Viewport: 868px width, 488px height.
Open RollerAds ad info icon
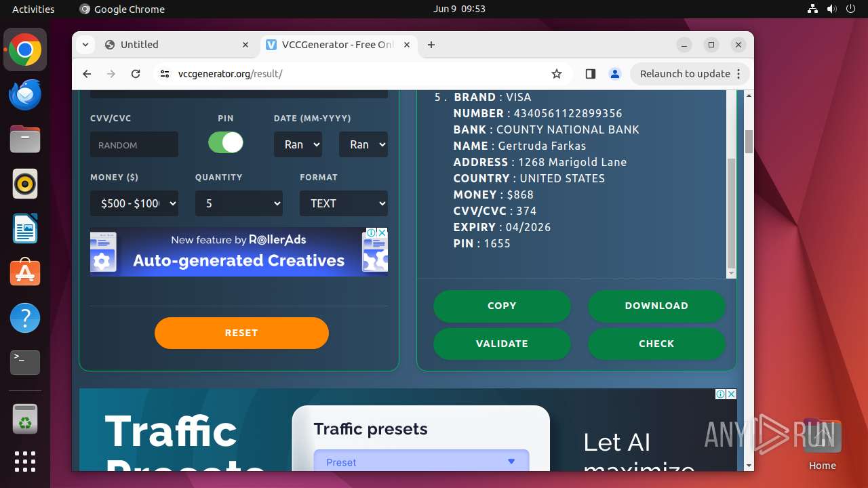point(372,233)
